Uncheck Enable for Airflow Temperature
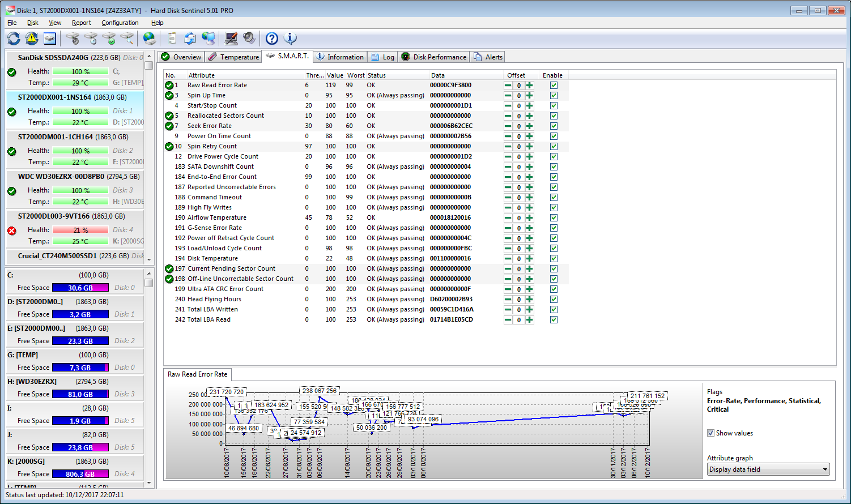 554,218
